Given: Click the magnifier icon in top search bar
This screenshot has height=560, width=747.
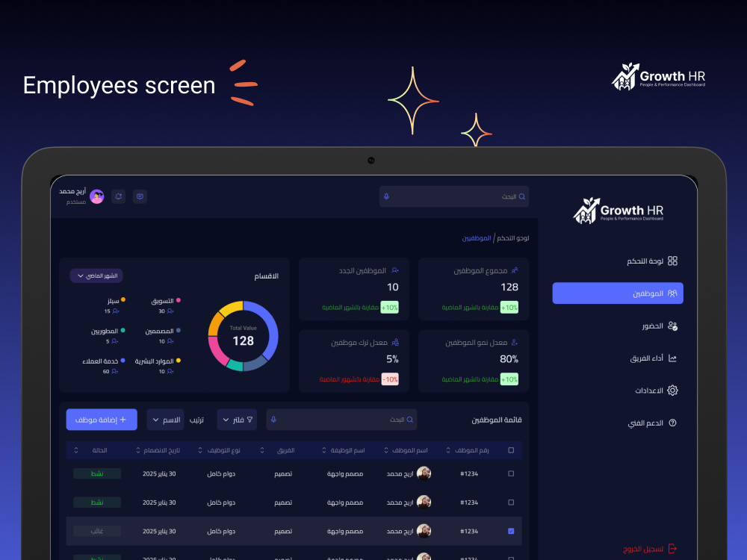Looking at the screenshot, I should coord(521,196).
